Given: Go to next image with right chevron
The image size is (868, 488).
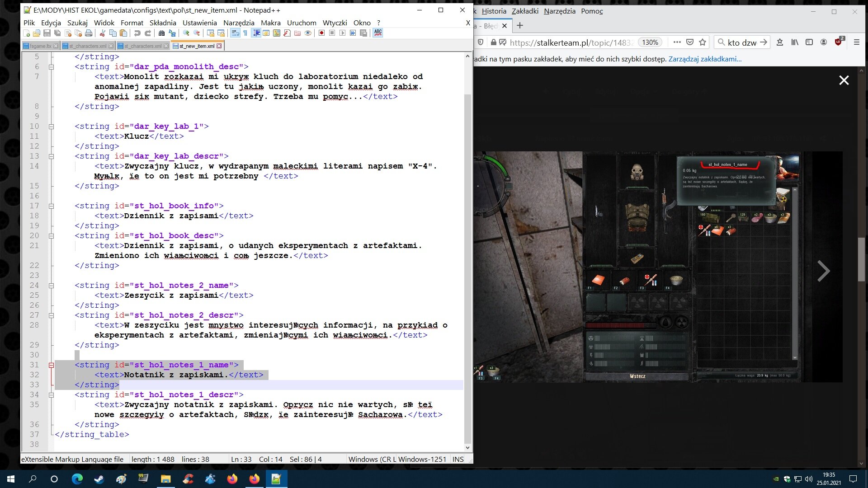Looking at the screenshot, I should 823,271.
